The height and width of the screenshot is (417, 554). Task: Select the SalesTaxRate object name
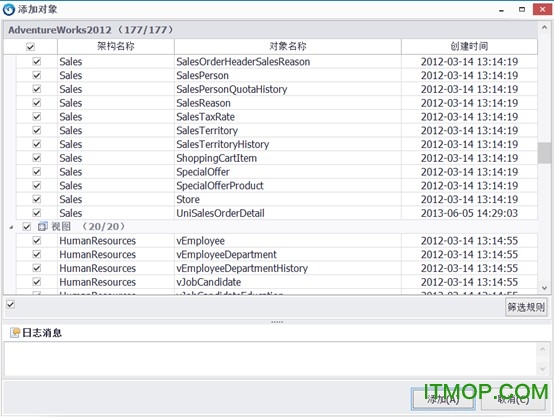205,117
